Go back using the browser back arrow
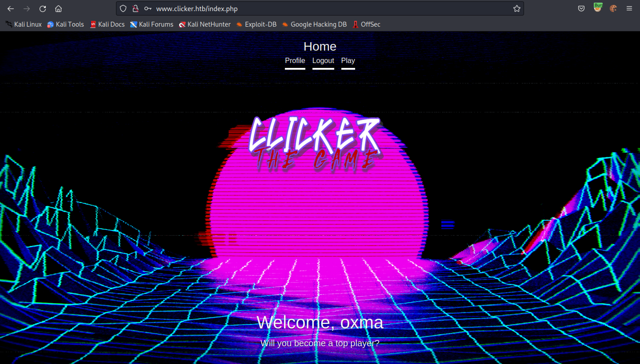This screenshot has width=640, height=364. (x=10, y=9)
